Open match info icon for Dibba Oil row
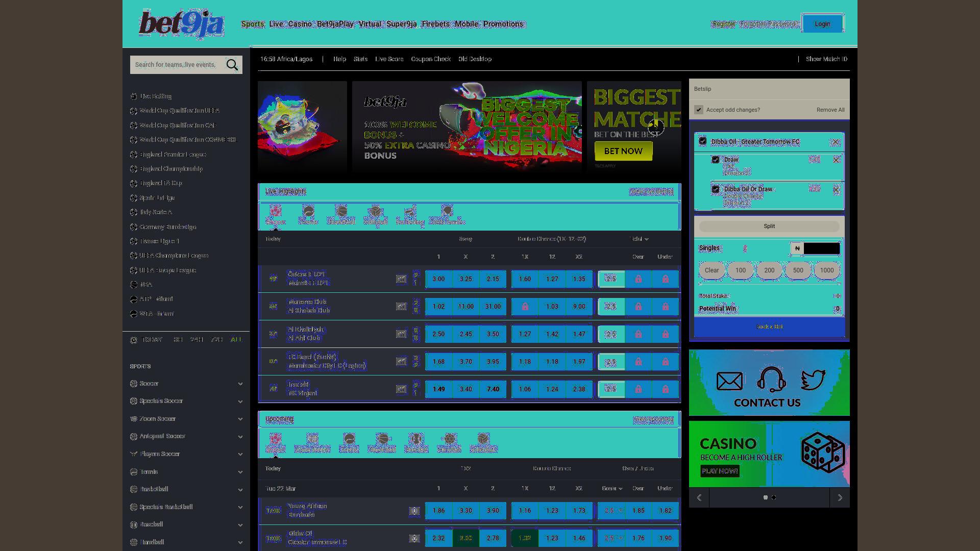Image resolution: width=980 pixels, height=551 pixels. pyautogui.click(x=414, y=538)
